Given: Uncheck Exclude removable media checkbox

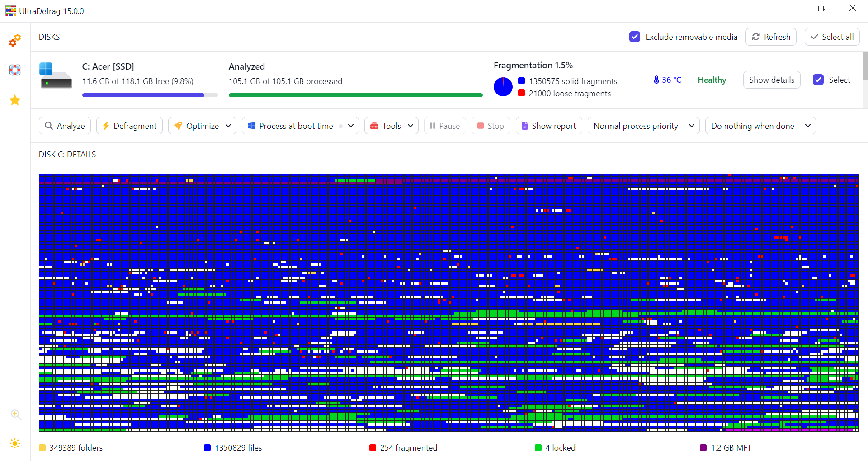Looking at the screenshot, I should click(635, 37).
